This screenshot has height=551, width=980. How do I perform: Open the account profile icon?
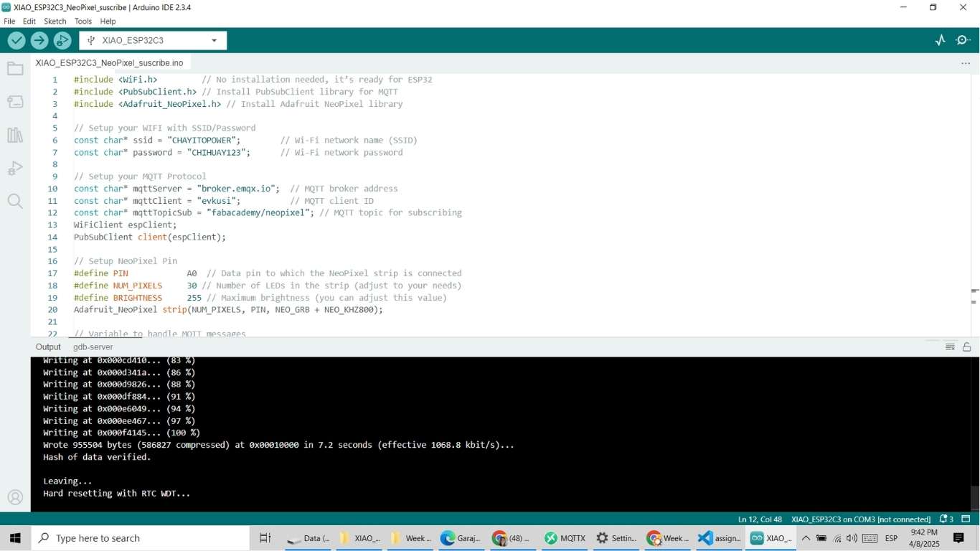click(15, 497)
